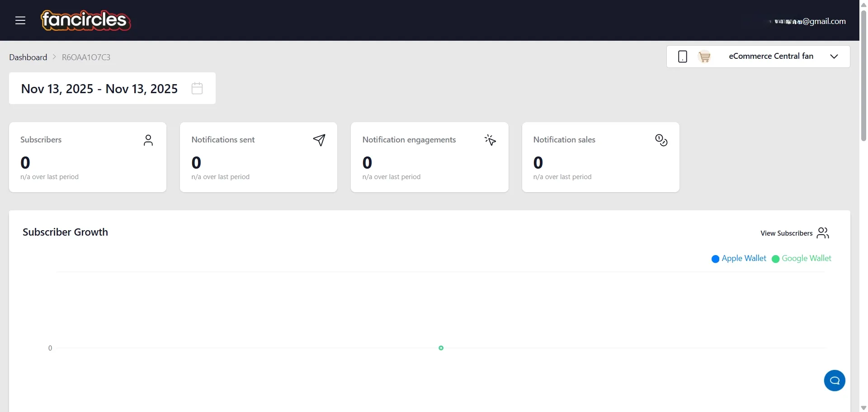Image resolution: width=868 pixels, height=412 pixels.
Task: Click the account email in header
Action: pyautogui.click(x=807, y=21)
